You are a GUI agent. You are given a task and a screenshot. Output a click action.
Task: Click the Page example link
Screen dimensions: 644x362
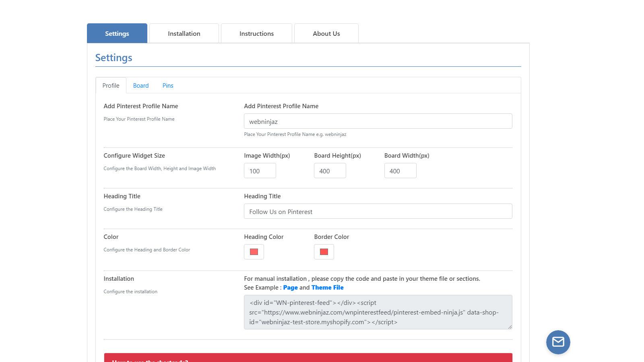coord(290,288)
